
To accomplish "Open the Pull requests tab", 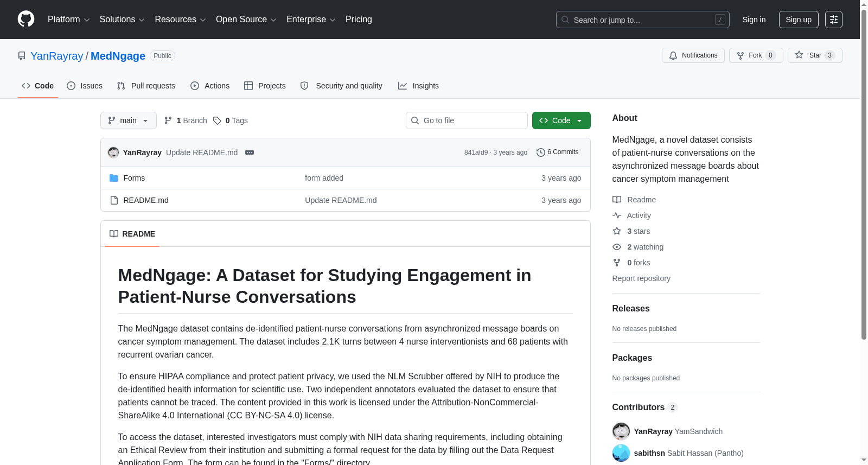I will click(x=146, y=86).
